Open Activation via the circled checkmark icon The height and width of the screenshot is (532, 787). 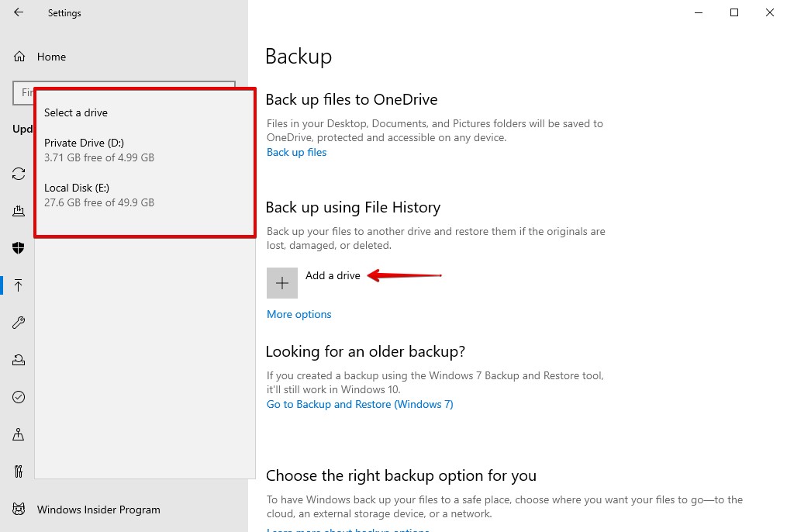pos(19,397)
